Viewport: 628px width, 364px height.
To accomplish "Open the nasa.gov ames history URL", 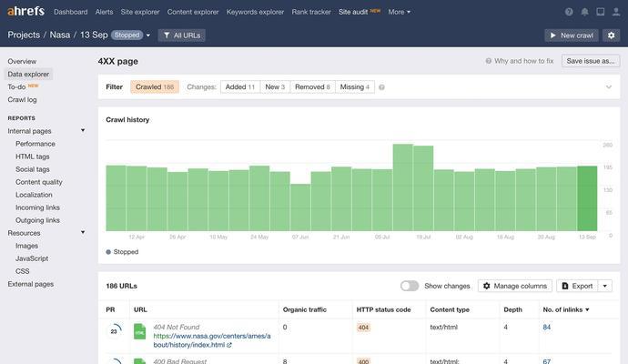I will (x=212, y=340).
